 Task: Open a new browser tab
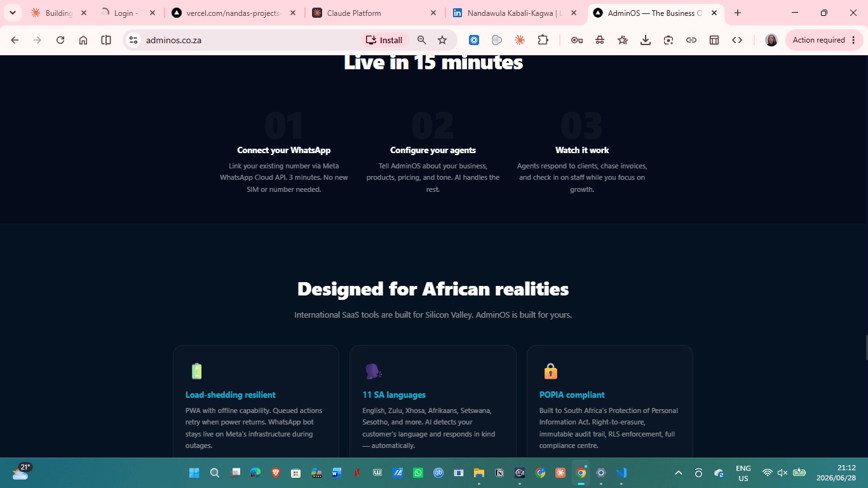(x=738, y=13)
